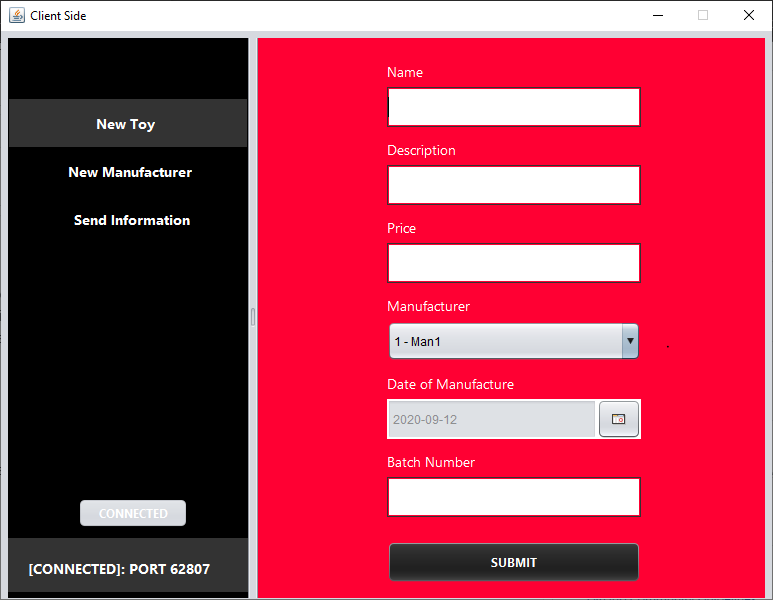Open the Send Information section
The image size is (773, 600).
(132, 220)
